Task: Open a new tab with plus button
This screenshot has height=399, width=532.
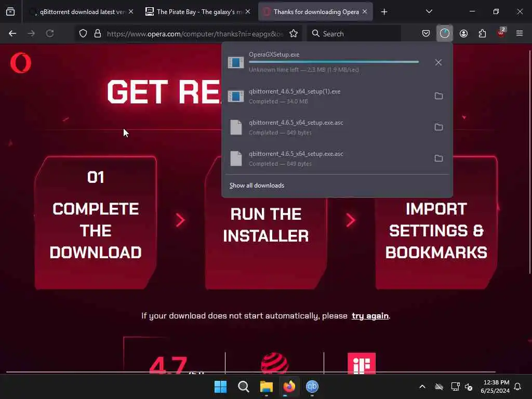Action: point(384,12)
